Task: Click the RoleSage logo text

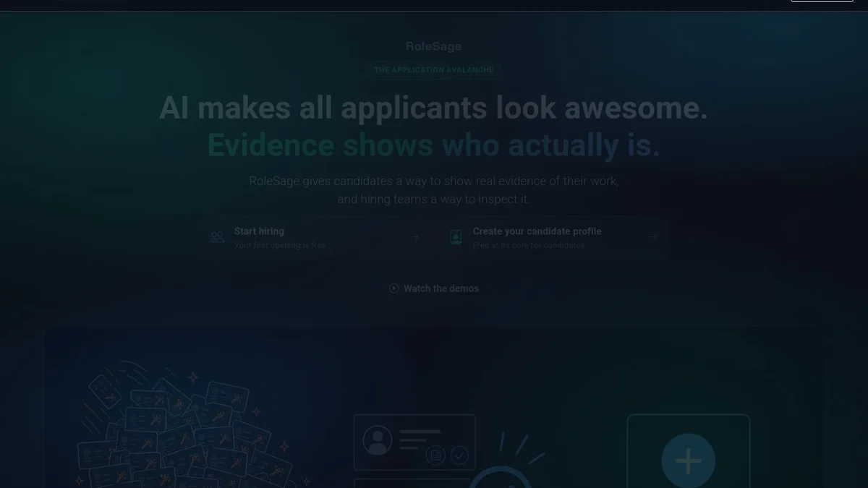Action: pos(433,46)
